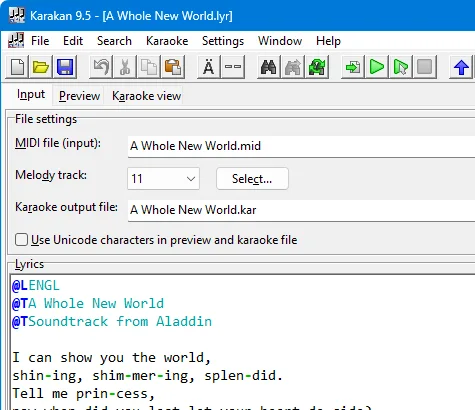The height and width of the screenshot is (410, 475).
Task: Click the Karaoke output file field
Action: pos(301,210)
